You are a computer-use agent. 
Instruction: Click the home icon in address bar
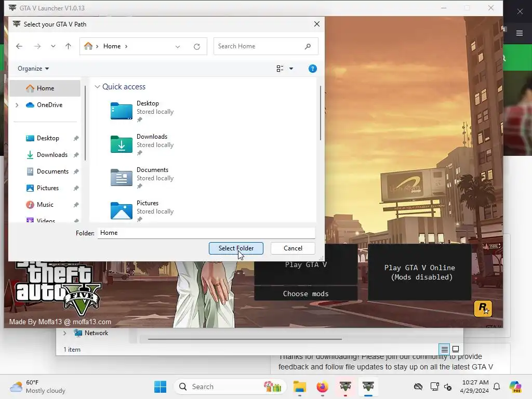coord(88,46)
